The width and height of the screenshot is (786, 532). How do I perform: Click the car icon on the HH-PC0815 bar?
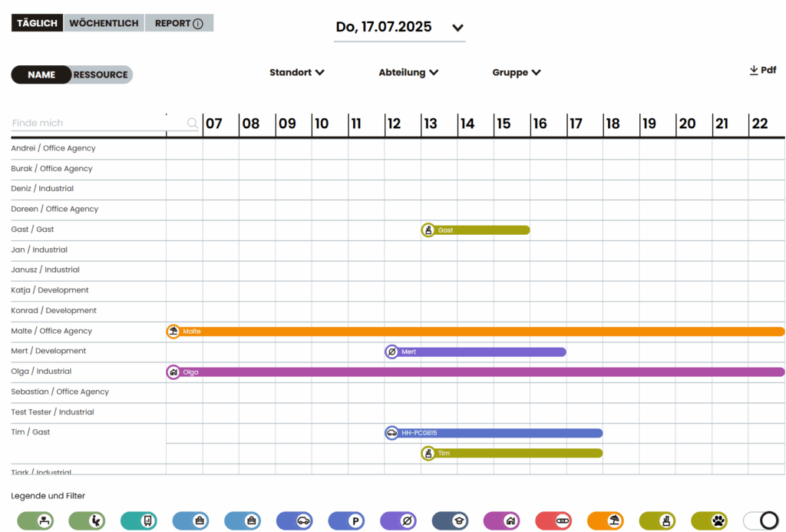[392, 433]
